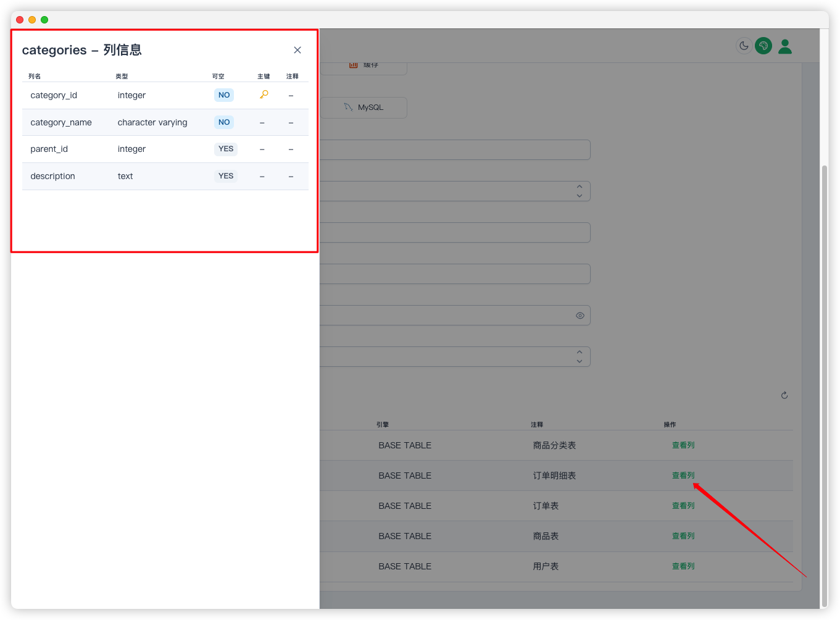Image resolution: width=840 pixels, height=620 pixels.
Task: View columns for 商品分类表
Action: [683, 445]
